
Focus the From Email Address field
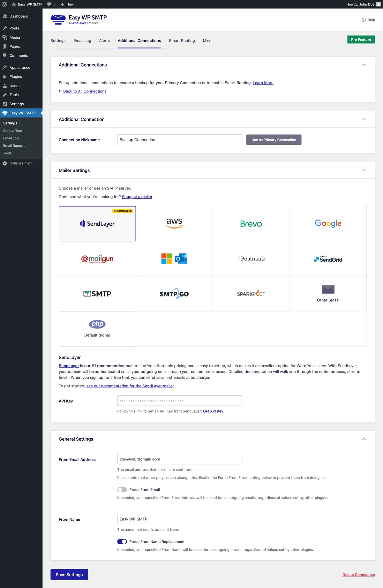[180, 459]
